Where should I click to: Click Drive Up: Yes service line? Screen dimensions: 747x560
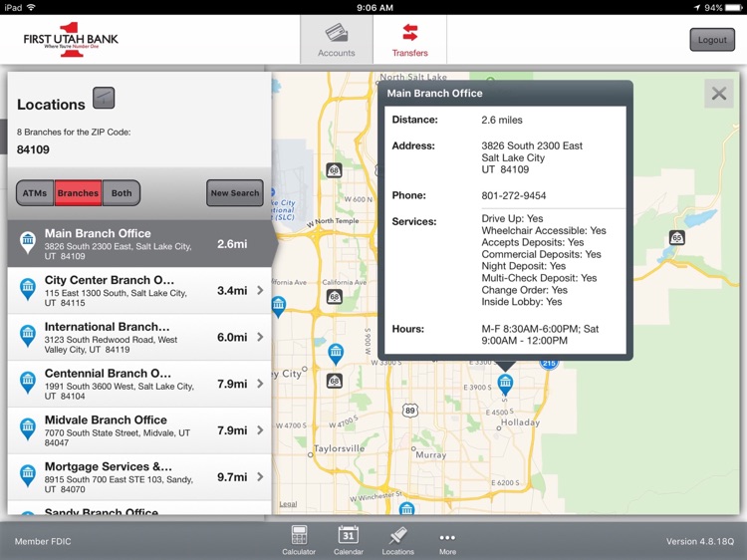(512, 218)
